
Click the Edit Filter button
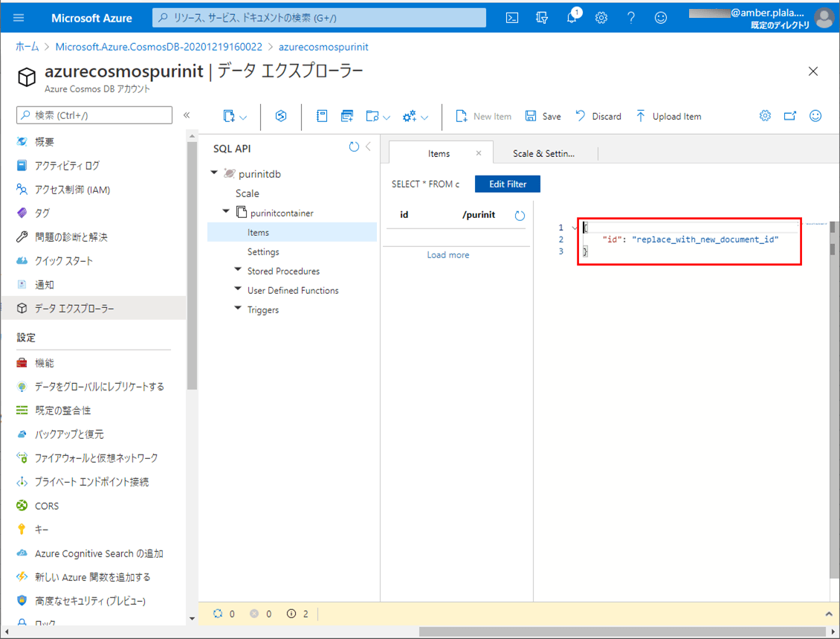pyautogui.click(x=507, y=184)
